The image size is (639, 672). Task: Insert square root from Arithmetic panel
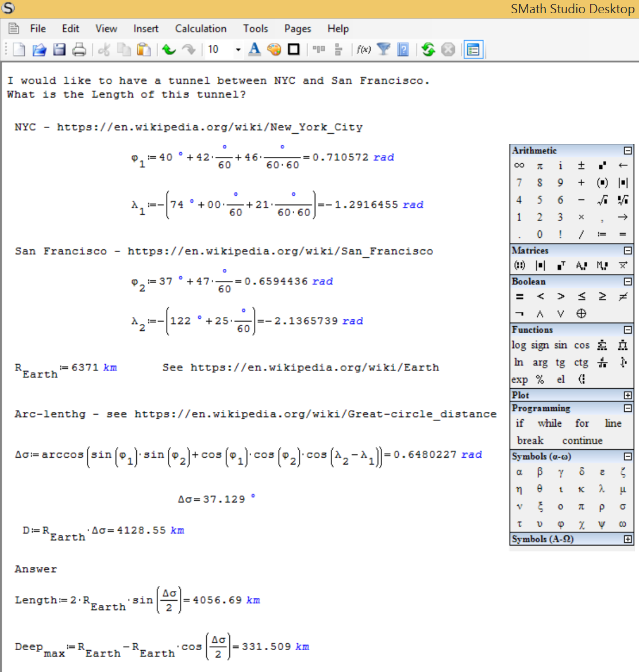(x=602, y=200)
